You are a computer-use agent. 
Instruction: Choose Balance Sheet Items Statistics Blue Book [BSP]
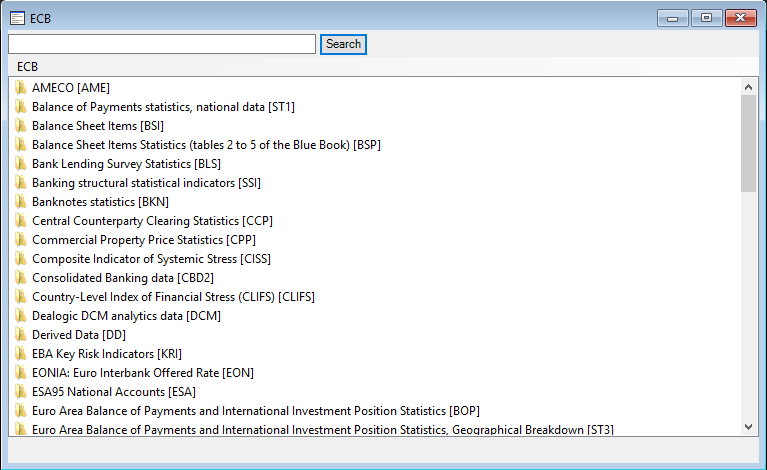(206, 145)
